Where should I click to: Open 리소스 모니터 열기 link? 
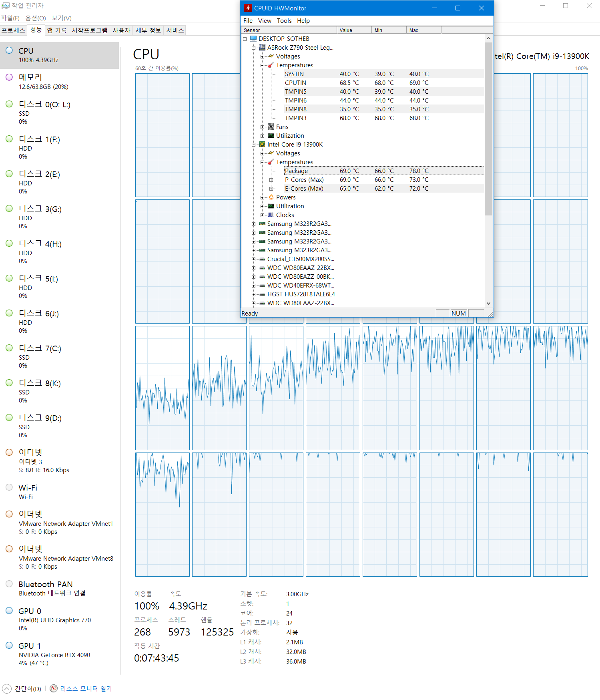[x=86, y=688]
